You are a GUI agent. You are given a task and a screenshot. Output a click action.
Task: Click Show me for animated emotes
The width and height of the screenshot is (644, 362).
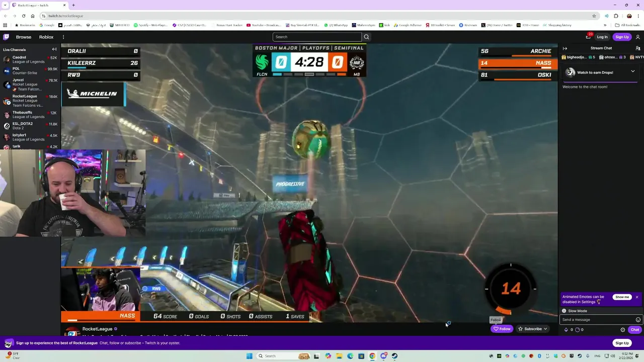(x=622, y=297)
